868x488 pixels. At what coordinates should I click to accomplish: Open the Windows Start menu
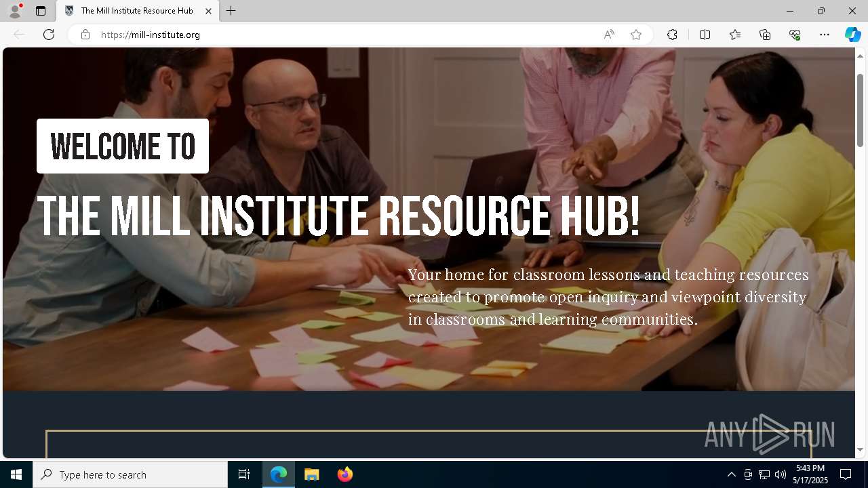click(x=16, y=474)
